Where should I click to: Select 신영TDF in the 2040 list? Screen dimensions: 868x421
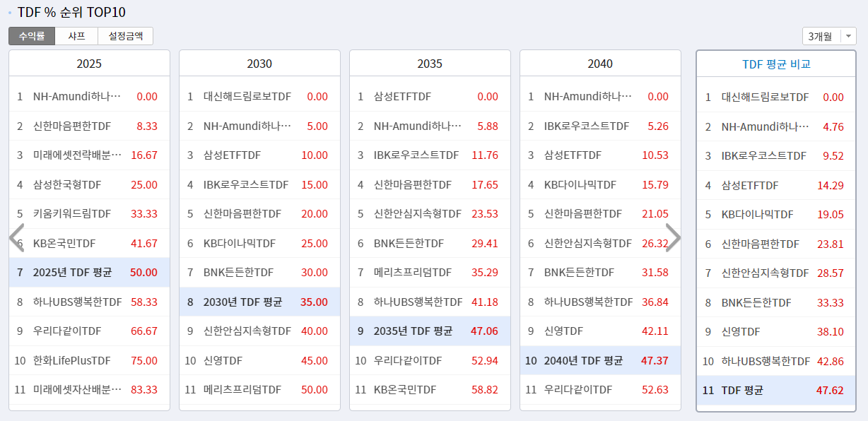(600, 331)
